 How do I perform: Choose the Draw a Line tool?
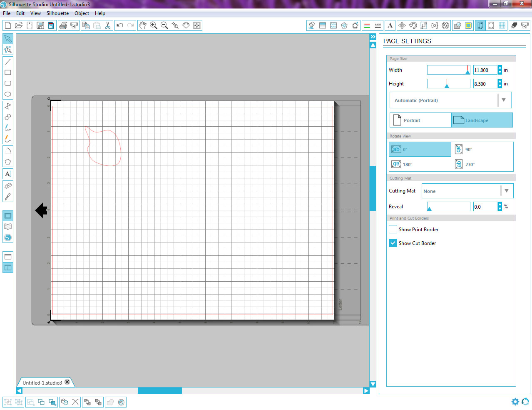point(8,62)
